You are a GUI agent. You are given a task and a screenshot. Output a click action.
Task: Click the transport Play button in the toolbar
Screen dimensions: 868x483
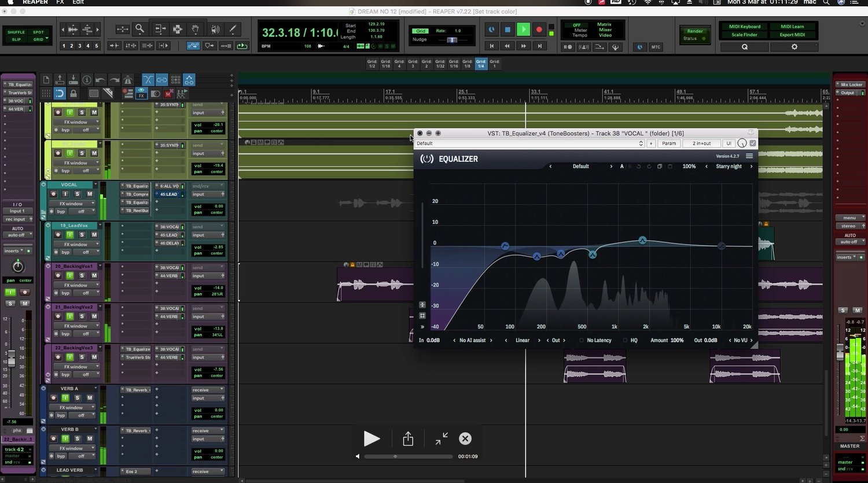pos(523,30)
